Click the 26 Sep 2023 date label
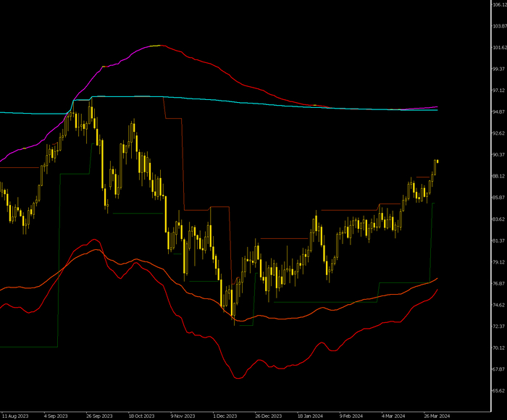The image size is (507, 420). tap(99, 416)
